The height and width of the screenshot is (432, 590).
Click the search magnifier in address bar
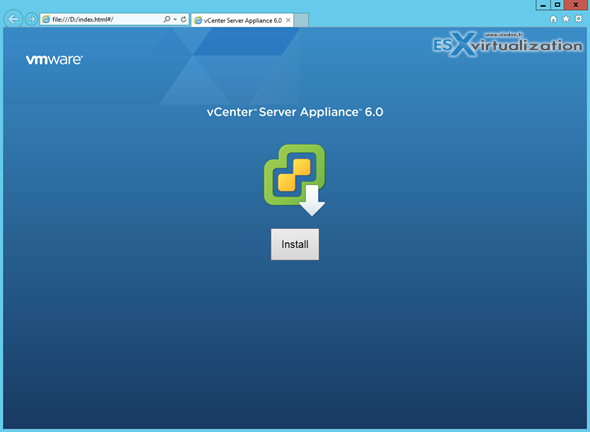[x=166, y=19]
